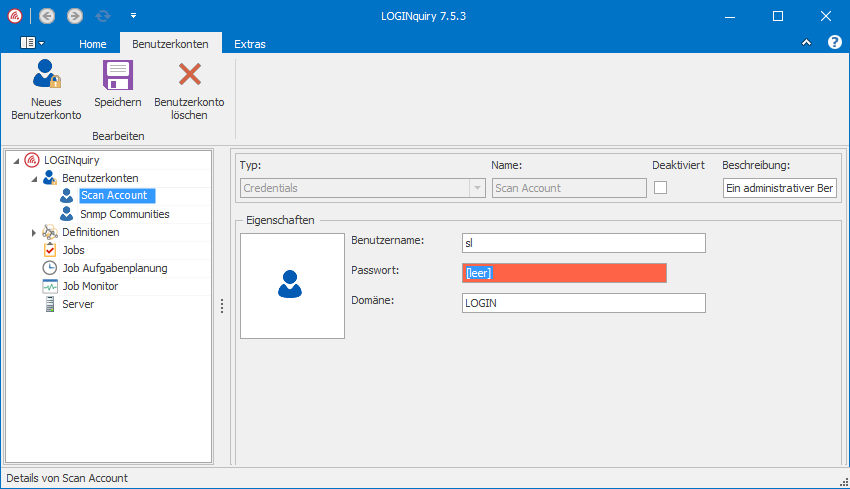850x489 pixels.
Task: Click the LOGINquiry app logo in title bar
Action: coord(15,16)
